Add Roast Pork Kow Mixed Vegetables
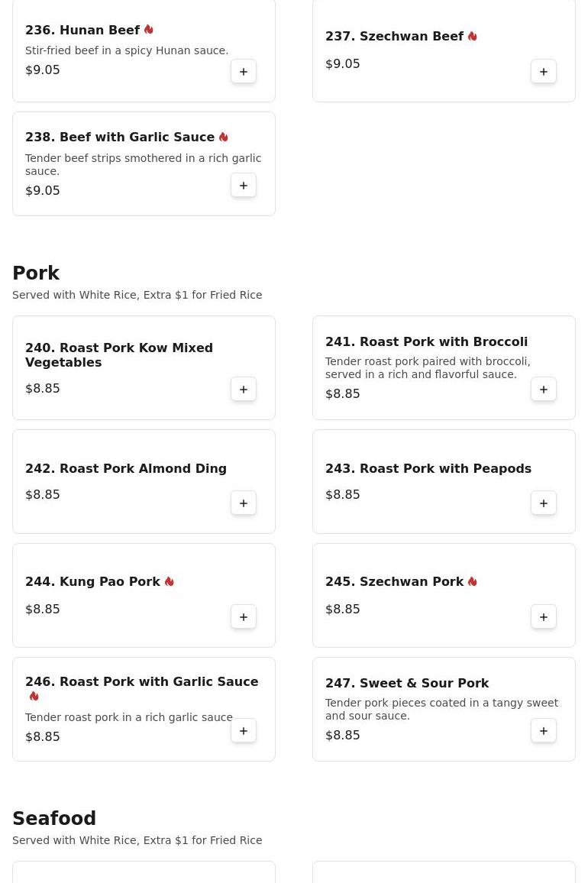The width and height of the screenshot is (588, 883). pyautogui.click(x=244, y=390)
